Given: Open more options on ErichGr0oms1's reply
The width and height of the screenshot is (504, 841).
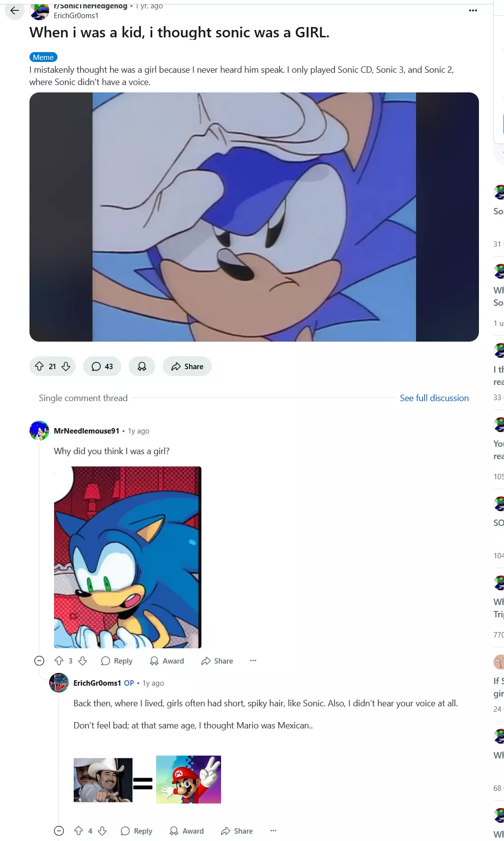Looking at the screenshot, I should click(273, 831).
